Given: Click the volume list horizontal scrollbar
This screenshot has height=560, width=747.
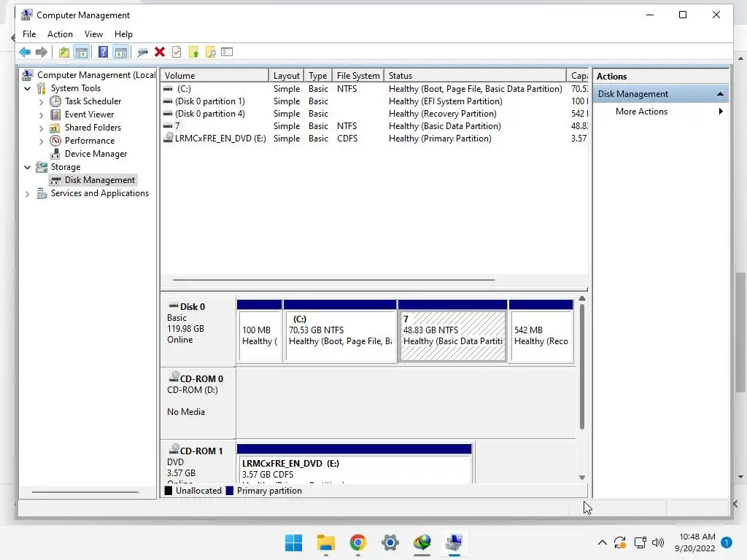Looking at the screenshot, I should click(x=333, y=280).
